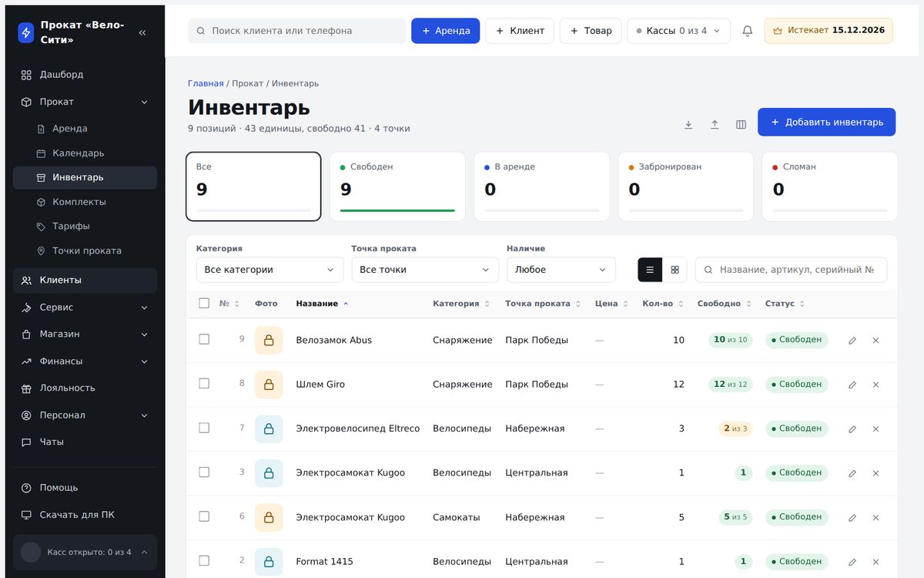Image resolution: width=924 pixels, height=578 pixels.
Task: Follow the Главная breadcrumb link
Action: pyautogui.click(x=206, y=83)
